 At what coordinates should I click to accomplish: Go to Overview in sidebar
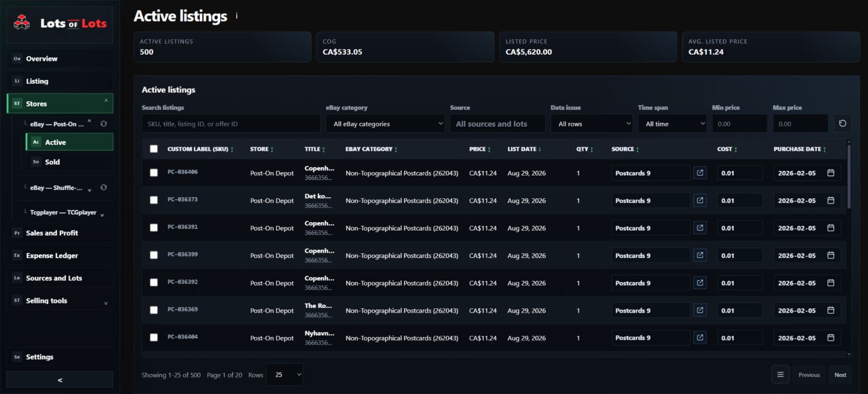(60, 58)
